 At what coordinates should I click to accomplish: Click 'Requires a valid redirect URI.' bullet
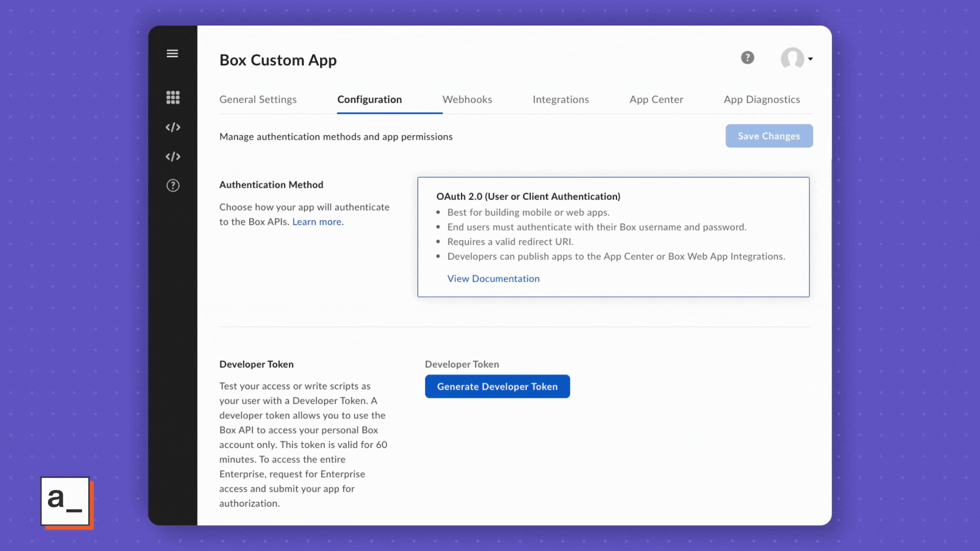point(510,242)
